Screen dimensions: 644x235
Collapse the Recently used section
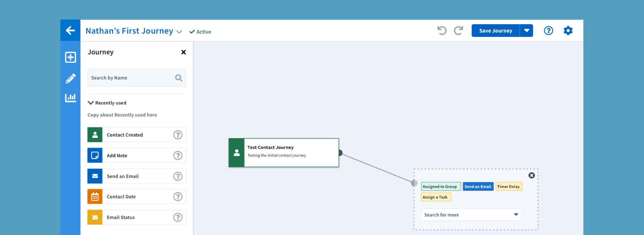91,103
